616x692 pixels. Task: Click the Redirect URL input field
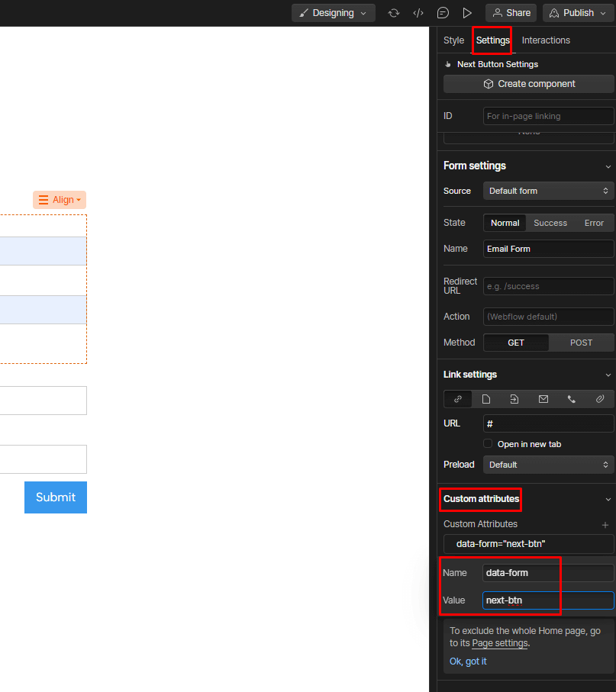tap(548, 286)
